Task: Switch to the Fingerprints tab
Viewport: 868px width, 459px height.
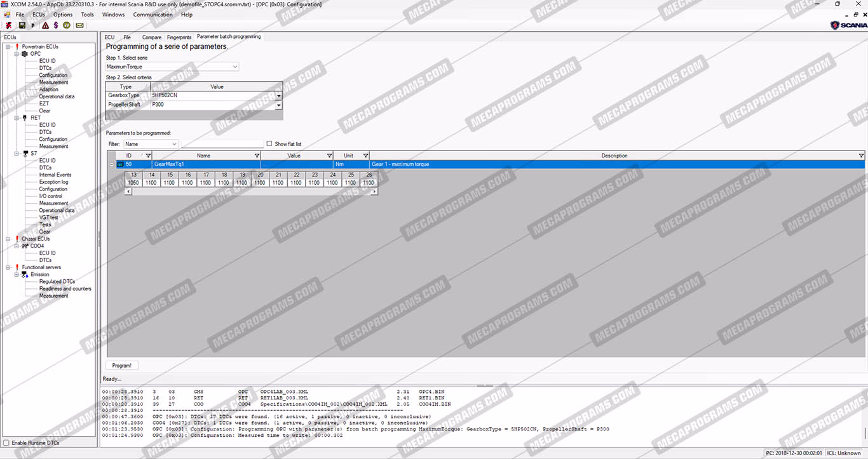Action: coord(179,37)
